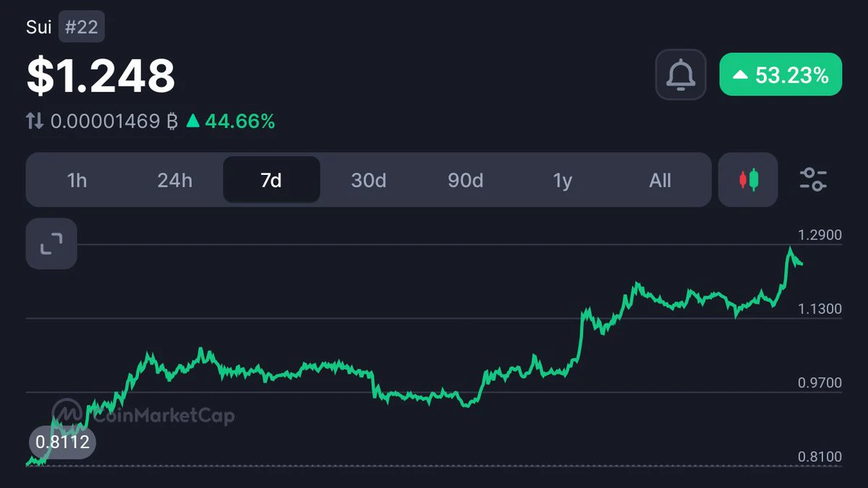The image size is (868, 488).
Task: Swap the SUI to BTC conversion arrows
Action: [x=35, y=121]
